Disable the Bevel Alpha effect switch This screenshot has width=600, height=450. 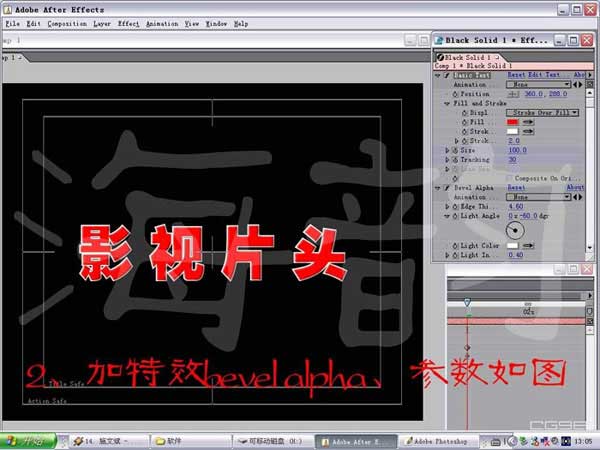coord(446,188)
